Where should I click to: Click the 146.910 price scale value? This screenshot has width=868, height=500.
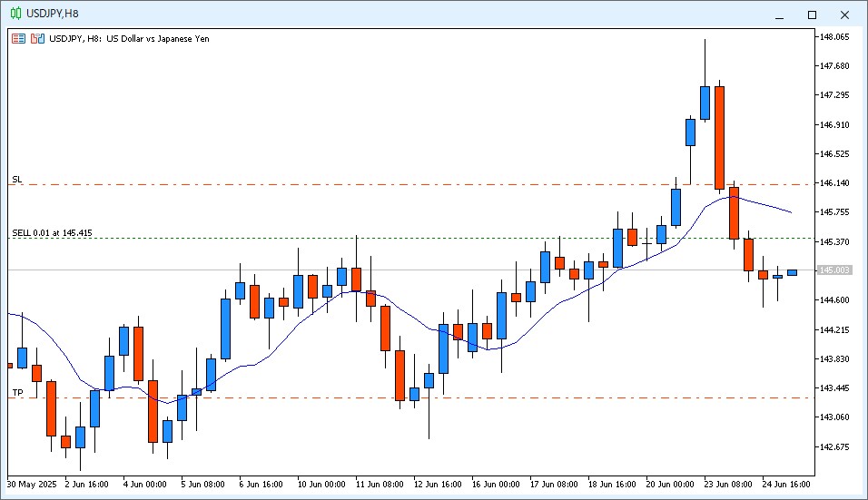[834, 125]
